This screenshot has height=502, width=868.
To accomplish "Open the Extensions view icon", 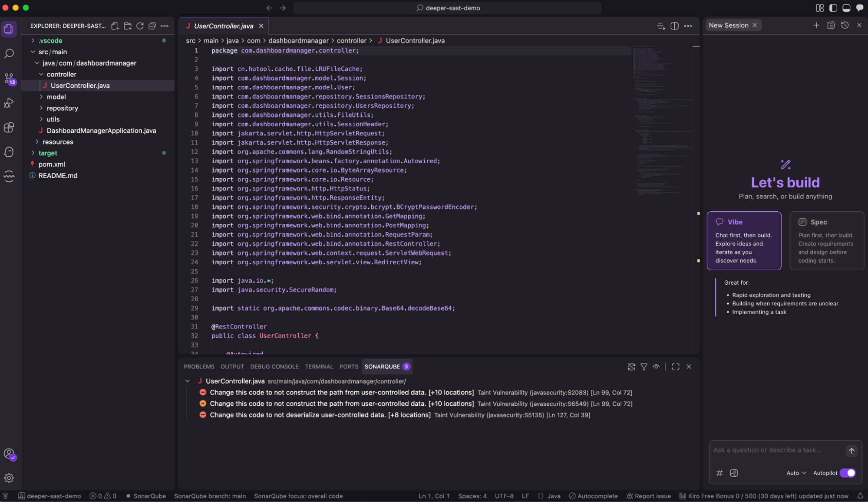I will click(x=9, y=127).
